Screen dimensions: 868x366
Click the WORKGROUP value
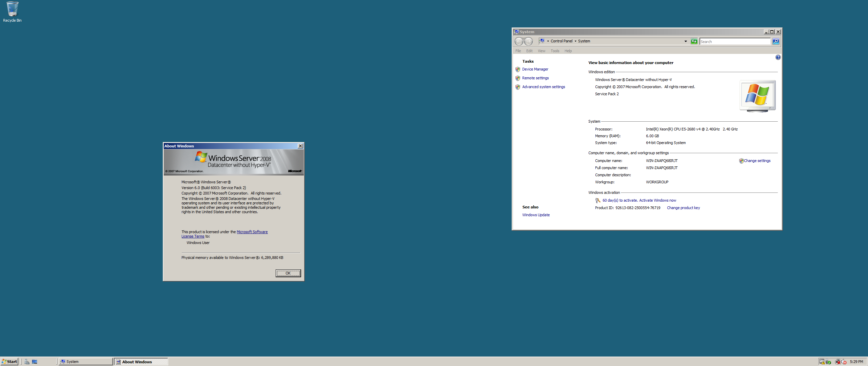pyautogui.click(x=657, y=182)
